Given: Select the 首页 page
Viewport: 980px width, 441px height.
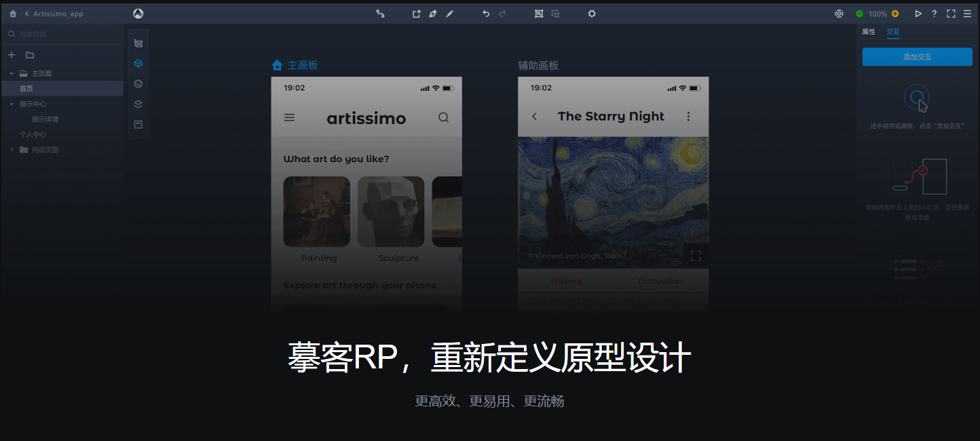Looking at the screenshot, I should pos(62,88).
